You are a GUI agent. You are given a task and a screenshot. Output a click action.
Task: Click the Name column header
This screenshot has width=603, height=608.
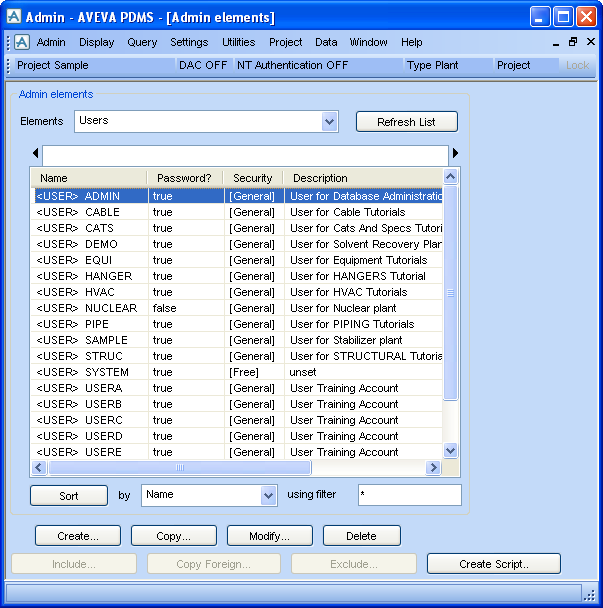[89, 178]
